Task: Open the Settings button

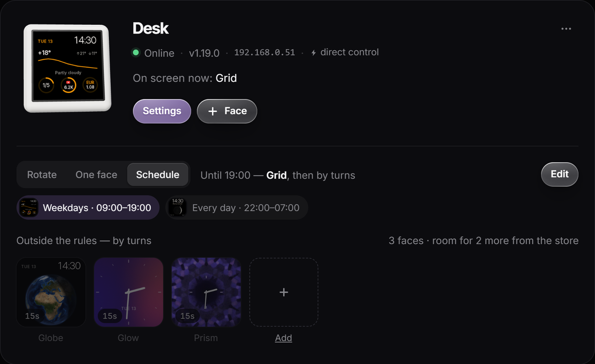Action: click(x=162, y=111)
